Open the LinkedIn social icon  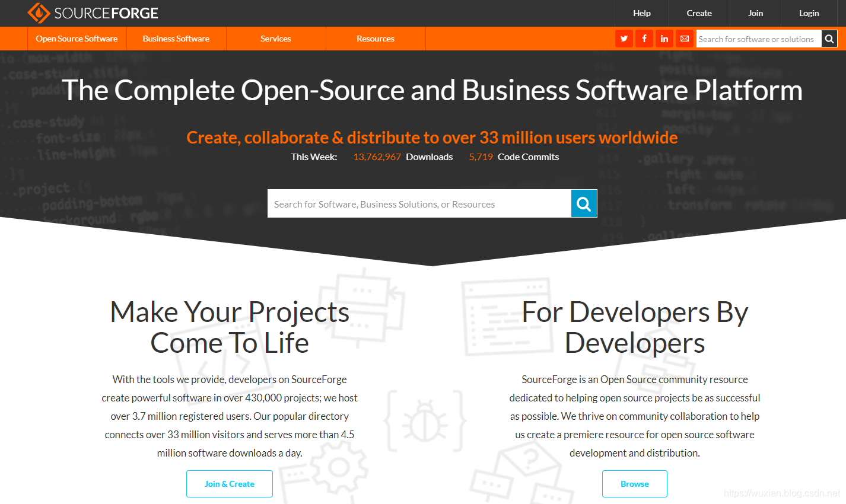[x=664, y=39]
